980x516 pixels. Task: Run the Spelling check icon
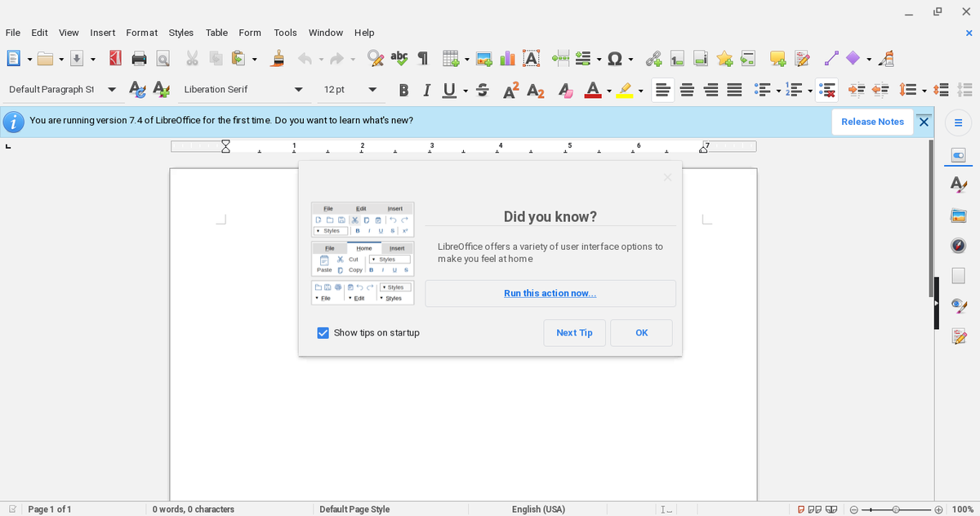399,58
